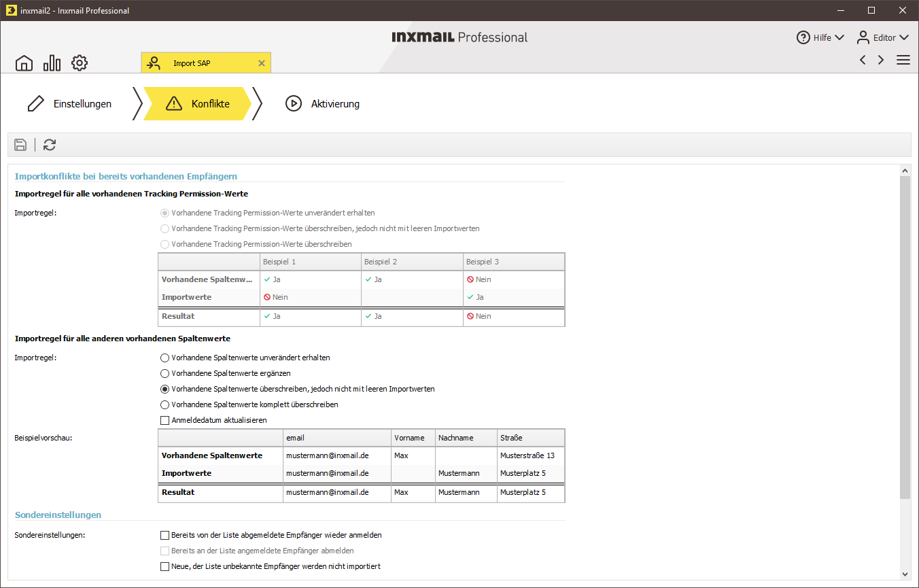
Task: Go to the Einstellungen workflow step
Action: [x=69, y=104]
